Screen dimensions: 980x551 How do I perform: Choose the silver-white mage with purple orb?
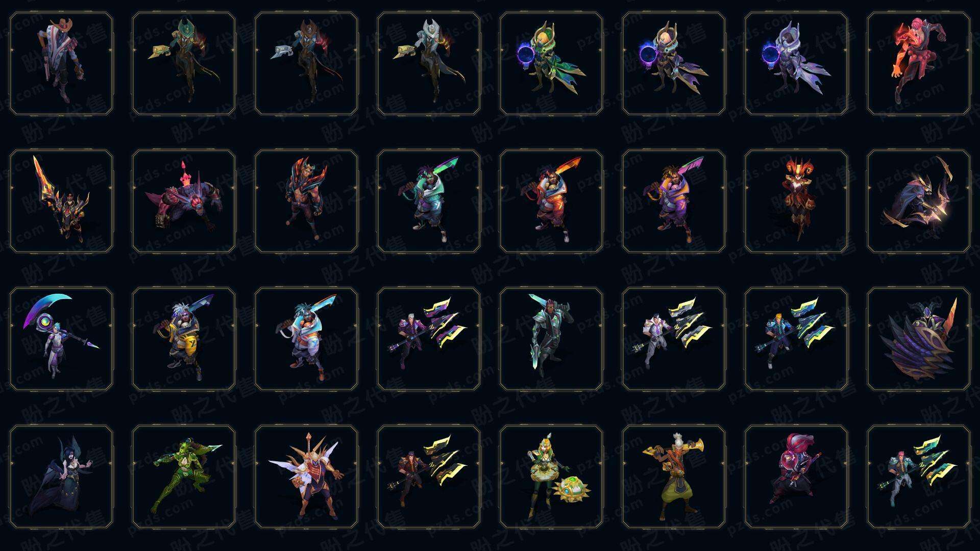(x=796, y=63)
